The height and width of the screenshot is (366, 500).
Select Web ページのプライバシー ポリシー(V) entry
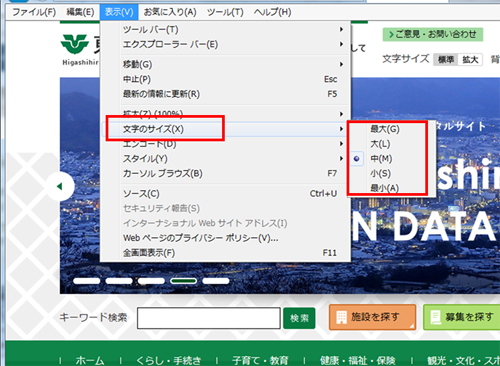pos(225,238)
